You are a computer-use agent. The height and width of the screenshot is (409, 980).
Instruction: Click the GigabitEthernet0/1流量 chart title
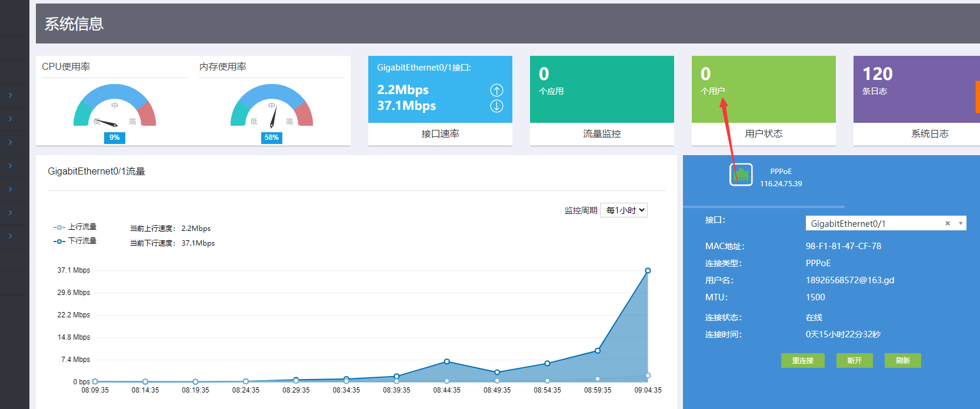pos(96,172)
